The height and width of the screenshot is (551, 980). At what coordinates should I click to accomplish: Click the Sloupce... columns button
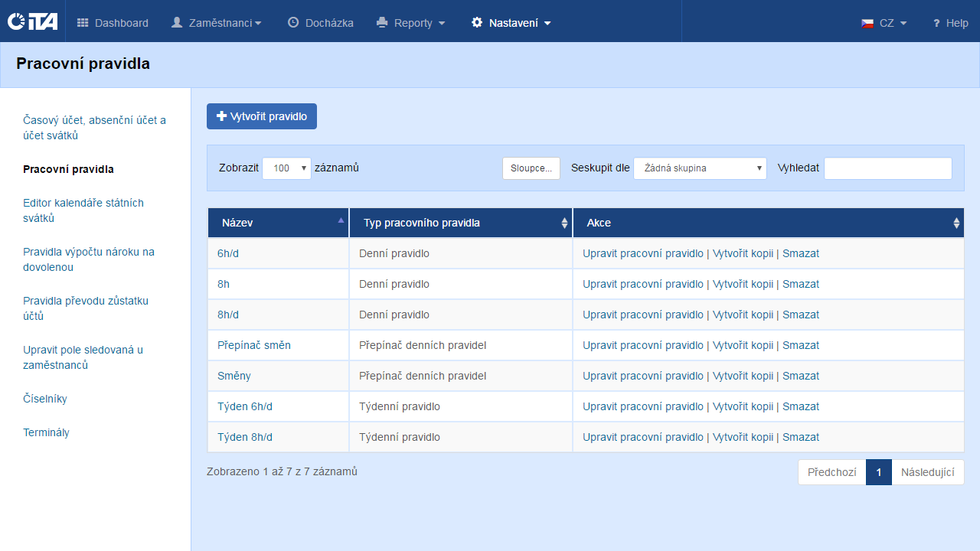531,168
